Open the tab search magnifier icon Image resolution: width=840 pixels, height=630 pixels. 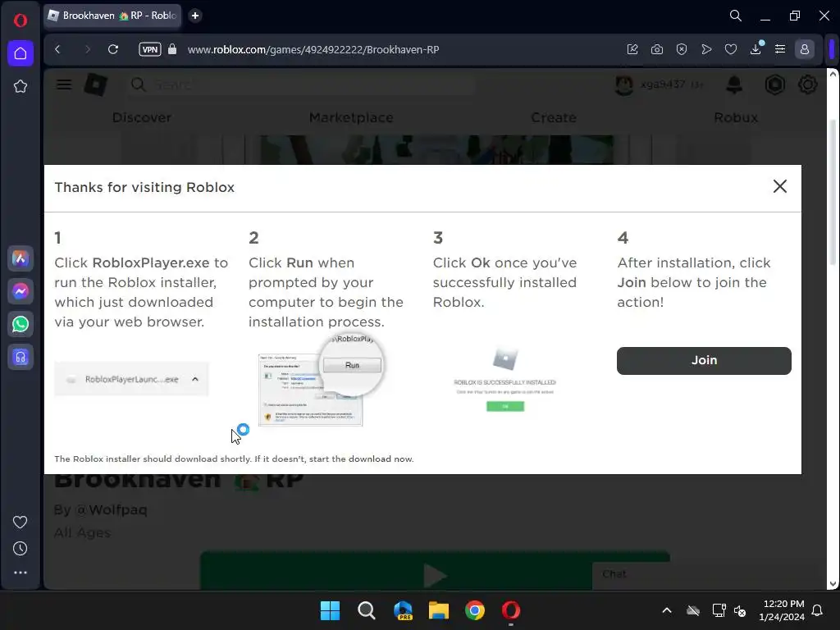pyautogui.click(x=736, y=16)
